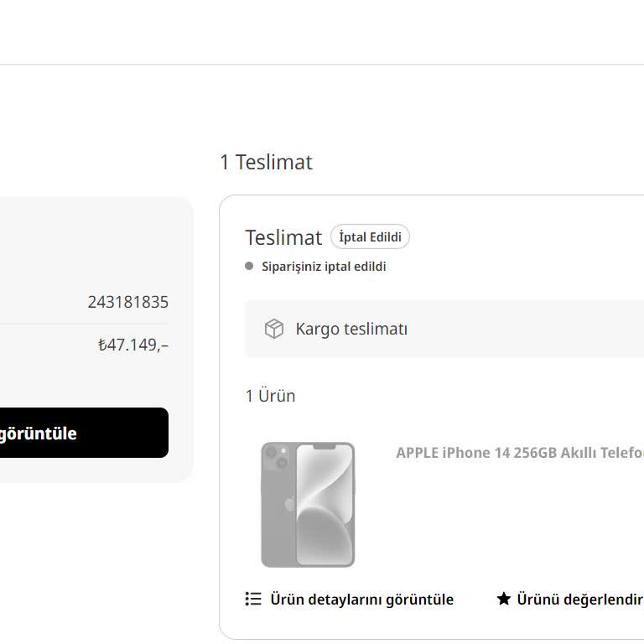644x644 pixels.
Task: Click the empty white header bar
Action: pyautogui.click(x=322, y=32)
